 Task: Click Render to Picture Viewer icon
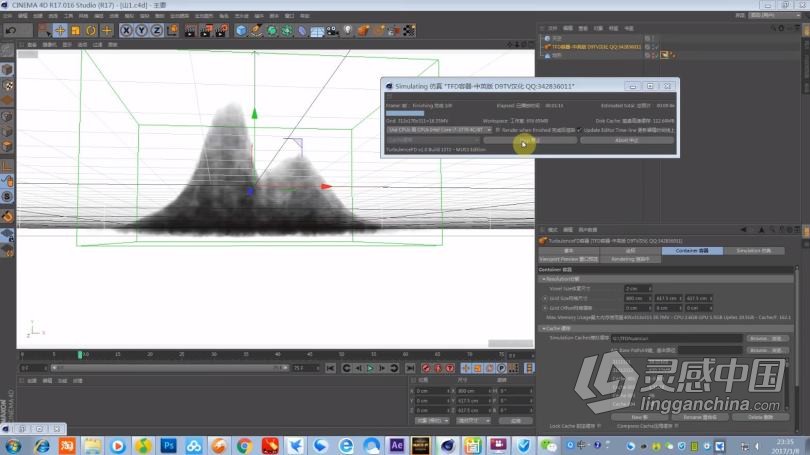[206, 30]
